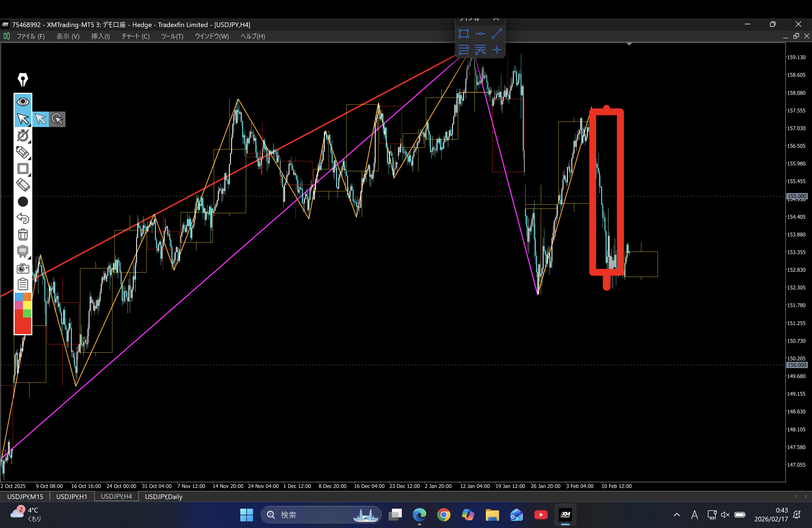This screenshot has width=812, height=528.
Task: Expand the whiteboard easel tool options
Action: 30,258
